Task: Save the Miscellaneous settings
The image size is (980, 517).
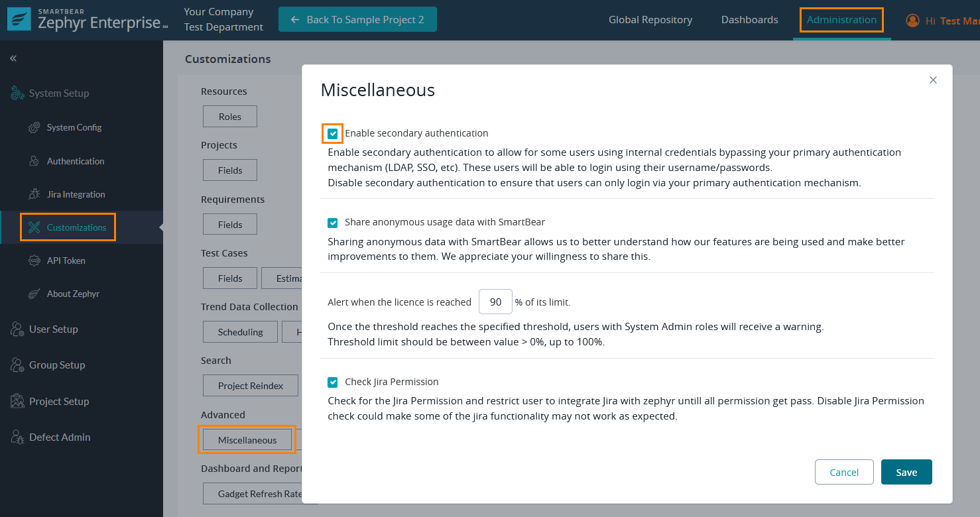Action: pos(906,472)
